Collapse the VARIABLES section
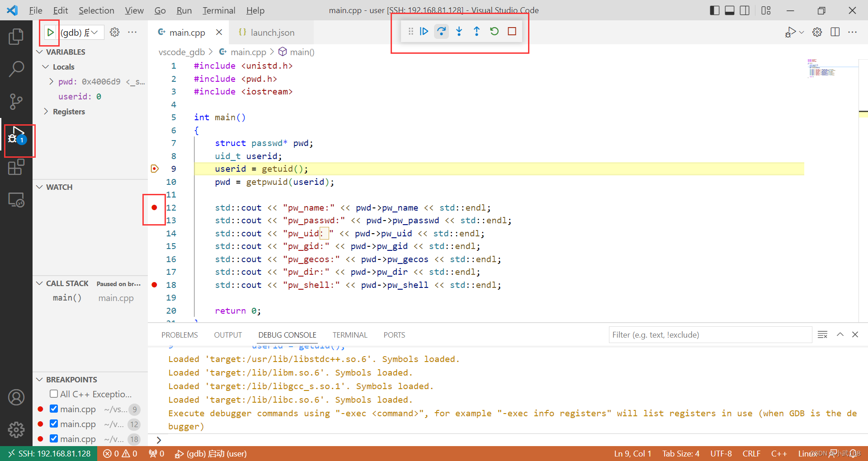Screen dimensions: 868x461 pyautogui.click(x=40, y=52)
